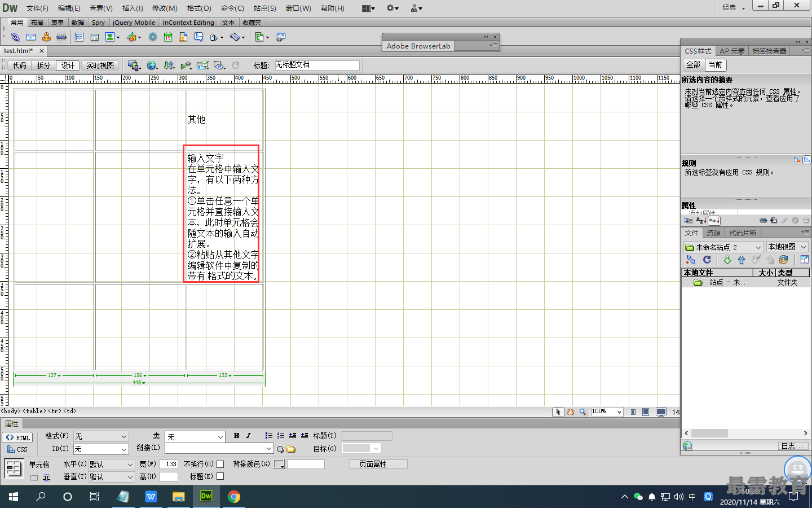Toggle the 标题(E) header checkbox
This screenshot has height=508, width=812.
pos(220,476)
